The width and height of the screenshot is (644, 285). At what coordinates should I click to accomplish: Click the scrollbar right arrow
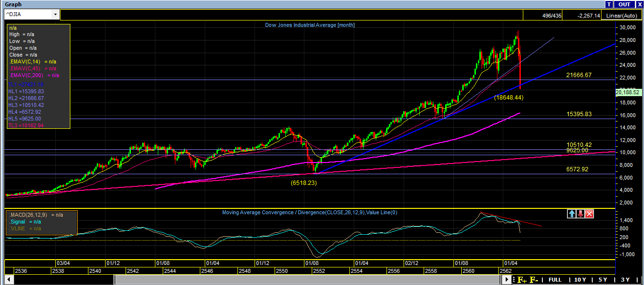click(507, 280)
